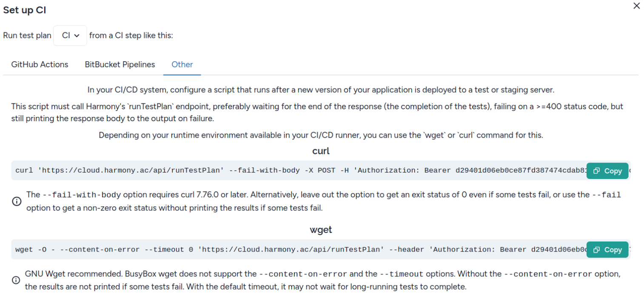Close the Set up CI dialog
Viewport: 644px width, 298px height.
pyautogui.click(x=636, y=6)
